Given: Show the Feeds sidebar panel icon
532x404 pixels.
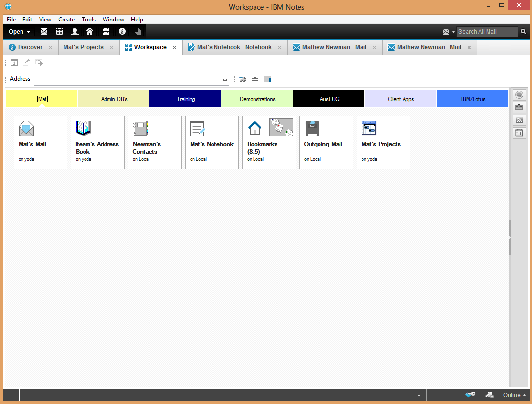Looking at the screenshot, I should [x=519, y=120].
